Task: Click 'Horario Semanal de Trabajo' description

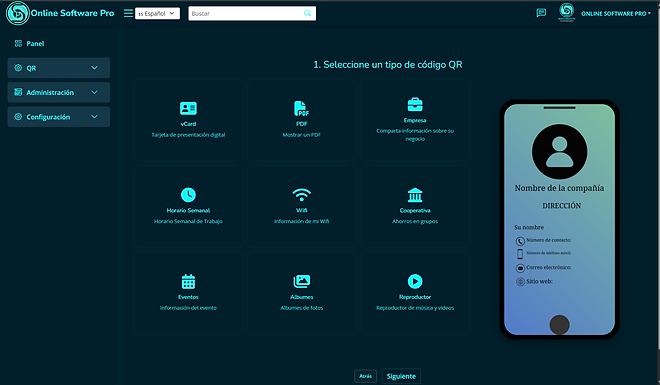Action: [x=188, y=221]
